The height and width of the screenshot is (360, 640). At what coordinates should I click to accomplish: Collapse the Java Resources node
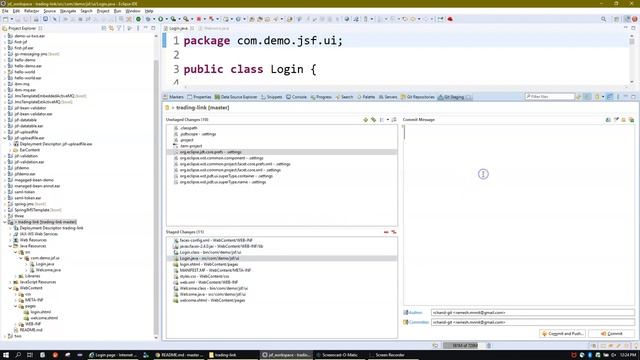pyautogui.click(x=10, y=246)
